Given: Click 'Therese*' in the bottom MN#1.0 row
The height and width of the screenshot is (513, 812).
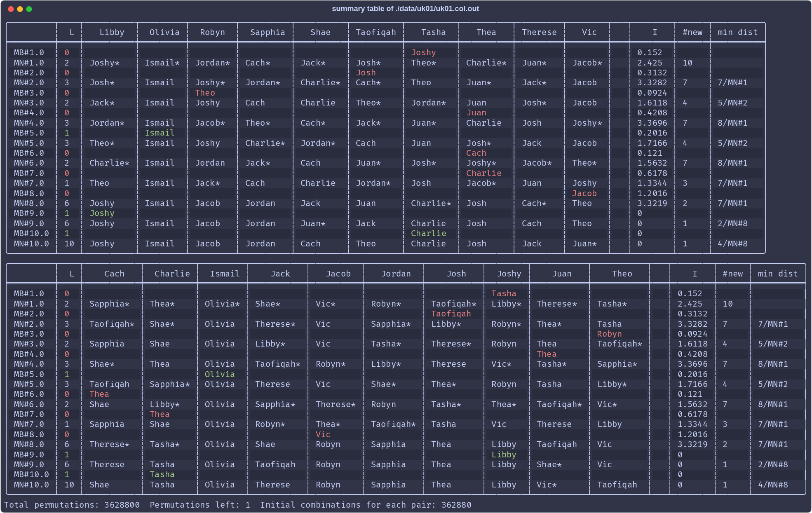Looking at the screenshot, I should tap(557, 304).
